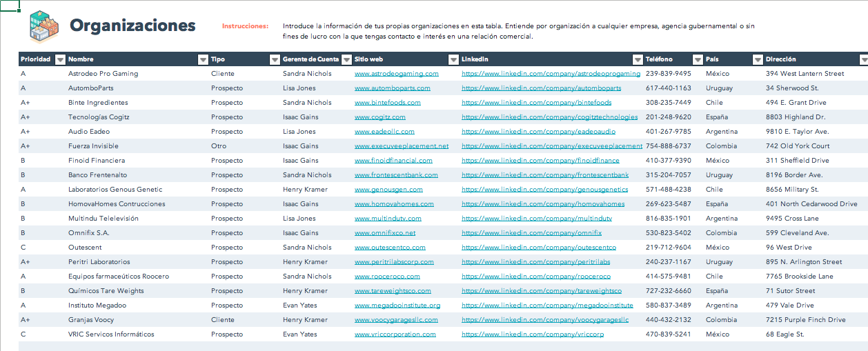Select the Fuerza Invisible name cell
Image resolution: width=868 pixels, height=351 pixels.
click(93, 146)
